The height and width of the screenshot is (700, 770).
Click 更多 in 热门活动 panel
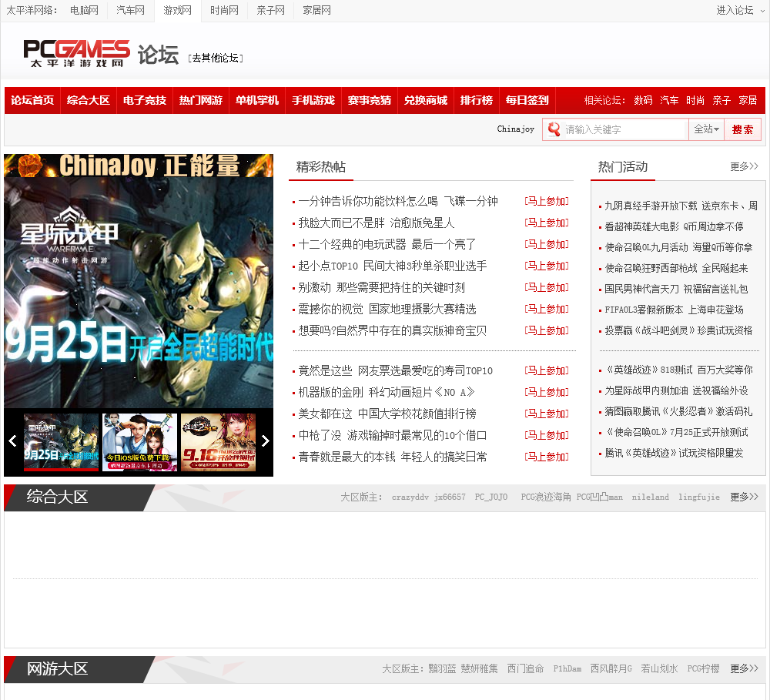coord(744,166)
